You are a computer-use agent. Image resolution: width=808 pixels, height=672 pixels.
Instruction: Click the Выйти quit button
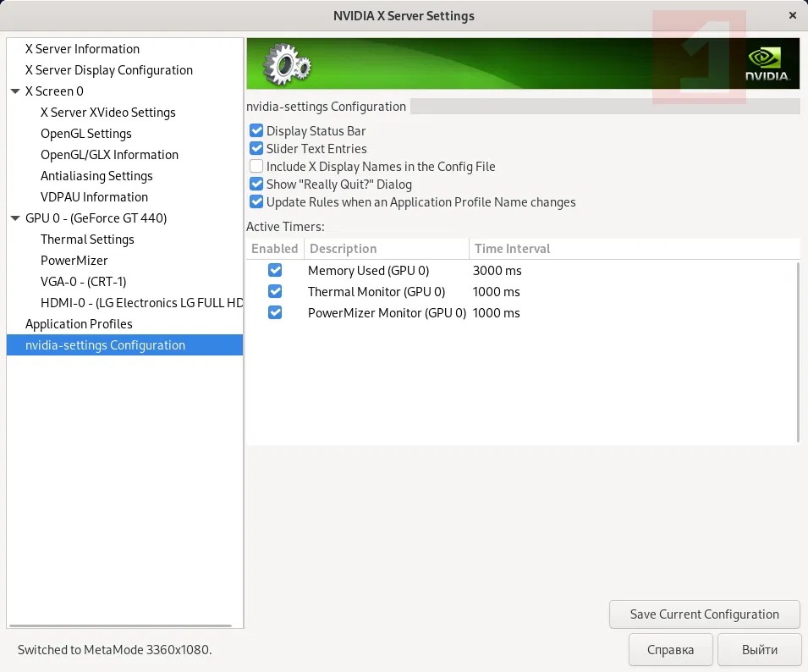pos(760,650)
